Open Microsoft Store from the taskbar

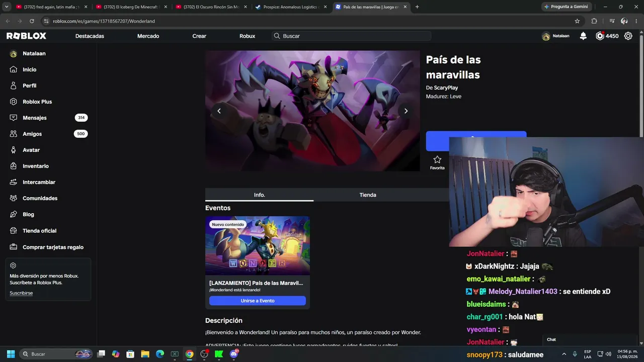130,354
